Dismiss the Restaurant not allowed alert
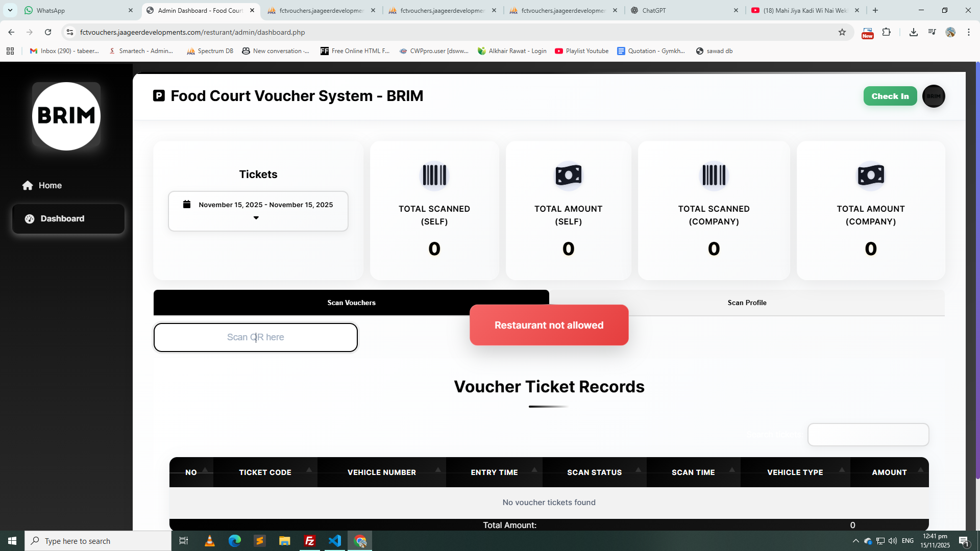980x551 pixels. tap(549, 325)
